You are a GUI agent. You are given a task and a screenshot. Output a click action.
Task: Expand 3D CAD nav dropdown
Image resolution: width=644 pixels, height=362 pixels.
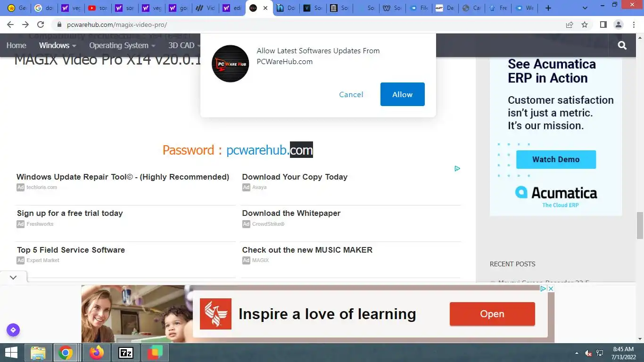point(184,45)
